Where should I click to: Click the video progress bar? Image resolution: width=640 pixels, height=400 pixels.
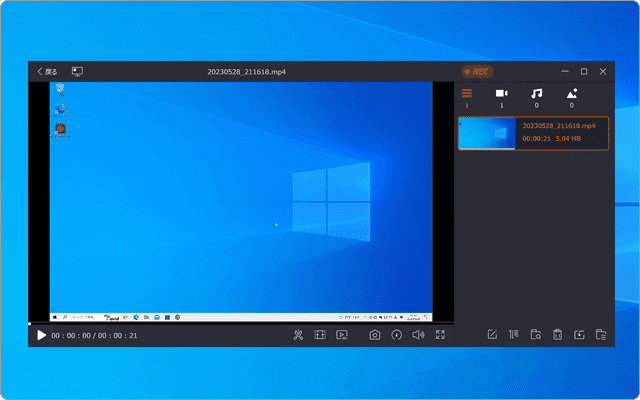coord(240,323)
